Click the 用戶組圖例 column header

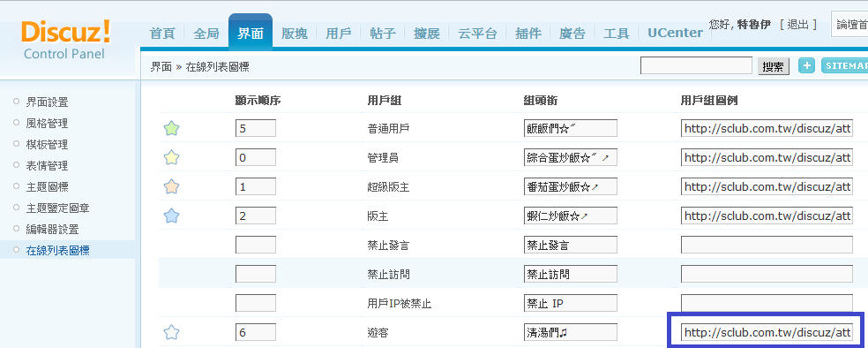(x=709, y=101)
